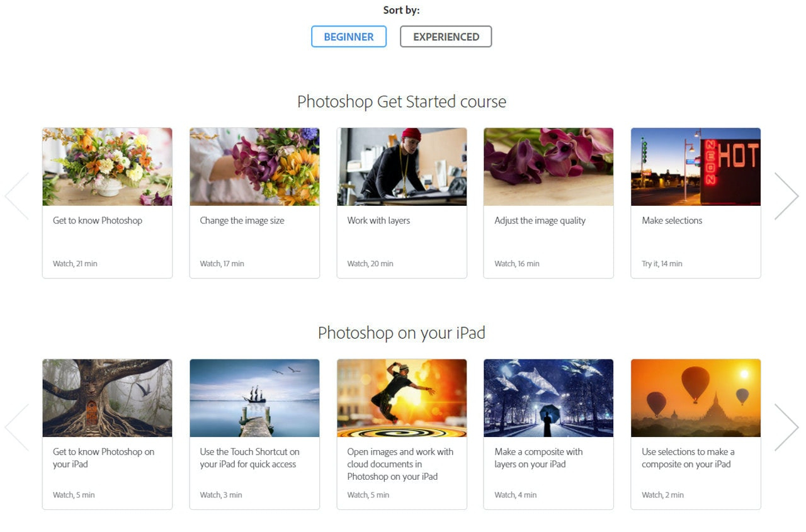Click 'Adjust the image quality' title

click(x=540, y=220)
